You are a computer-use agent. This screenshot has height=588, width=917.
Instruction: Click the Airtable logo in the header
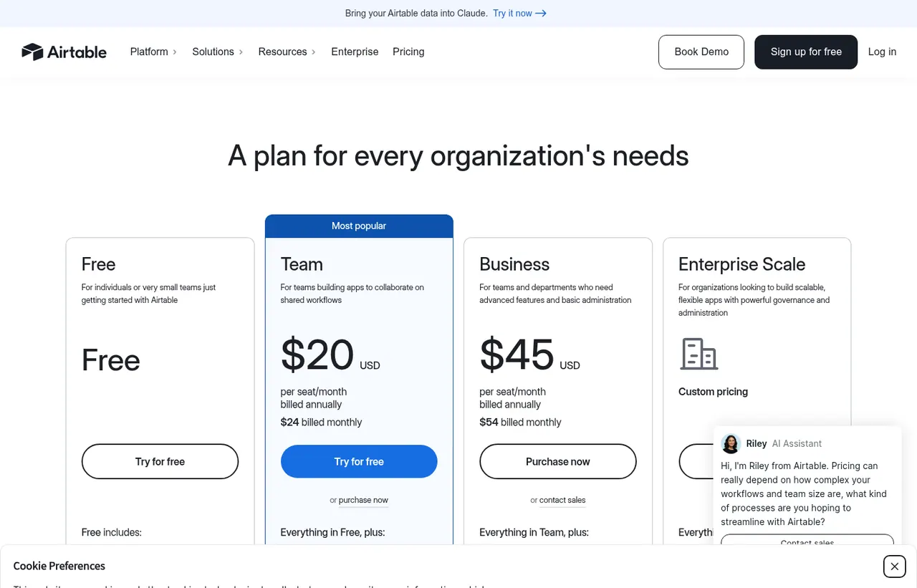[x=64, y=52]
